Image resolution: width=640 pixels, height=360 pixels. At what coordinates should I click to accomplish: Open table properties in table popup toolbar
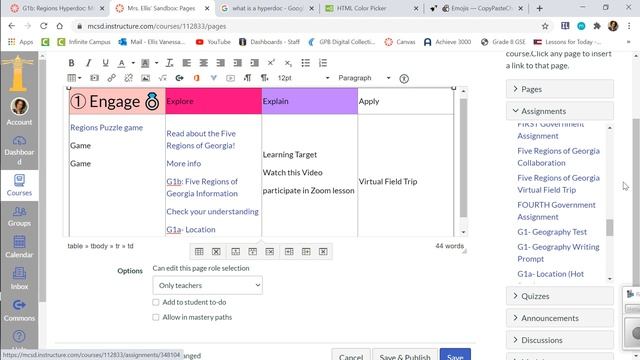(x=199, y=252)
